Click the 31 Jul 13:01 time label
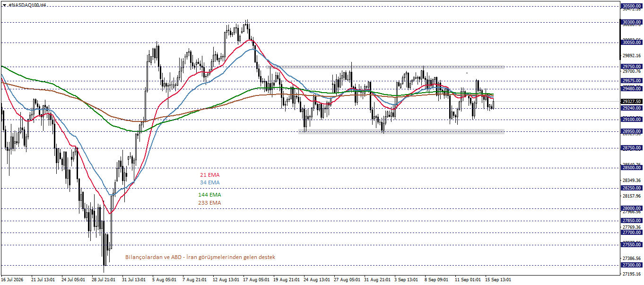This screenshot has height=285, width=644. click(x=134, y=280)
